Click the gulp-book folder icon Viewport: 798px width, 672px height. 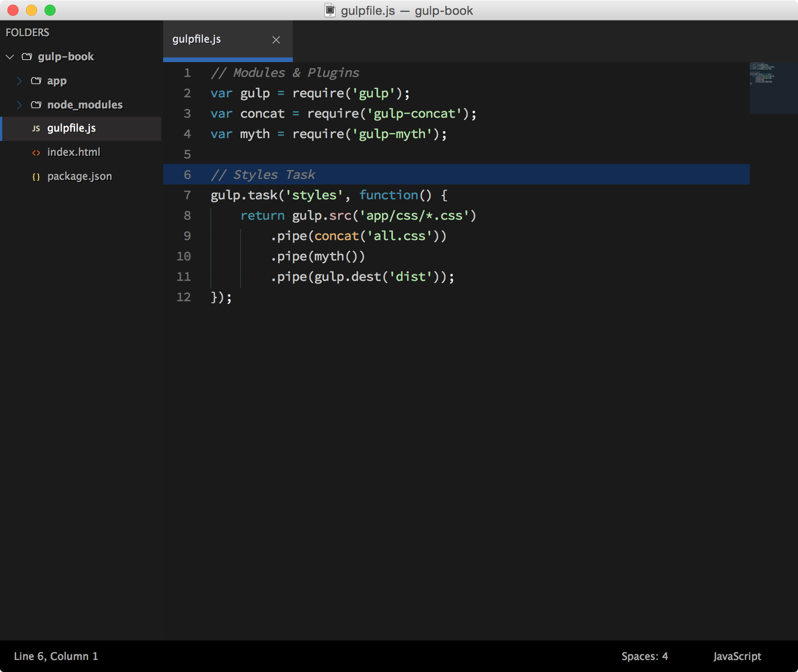pos(27,57)
